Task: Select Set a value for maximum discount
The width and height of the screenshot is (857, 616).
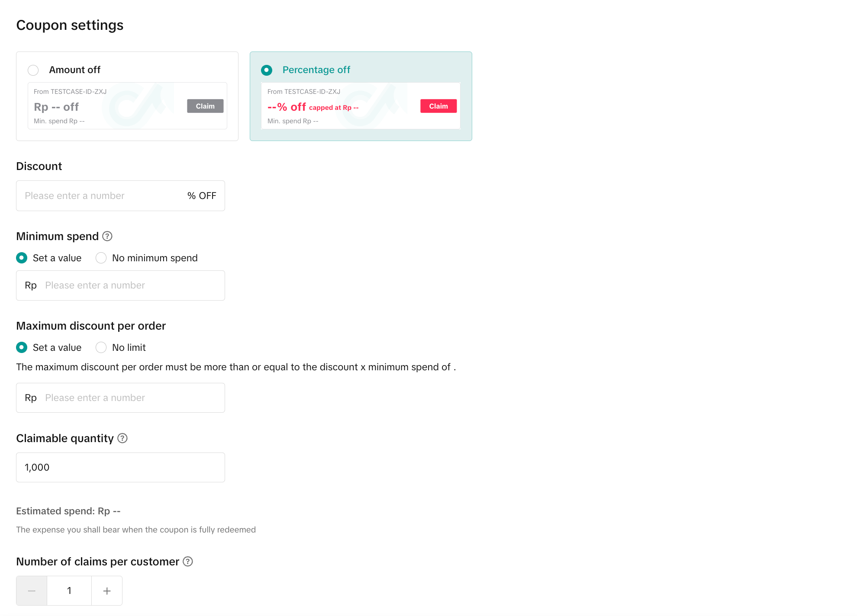Action: point(22,348)
